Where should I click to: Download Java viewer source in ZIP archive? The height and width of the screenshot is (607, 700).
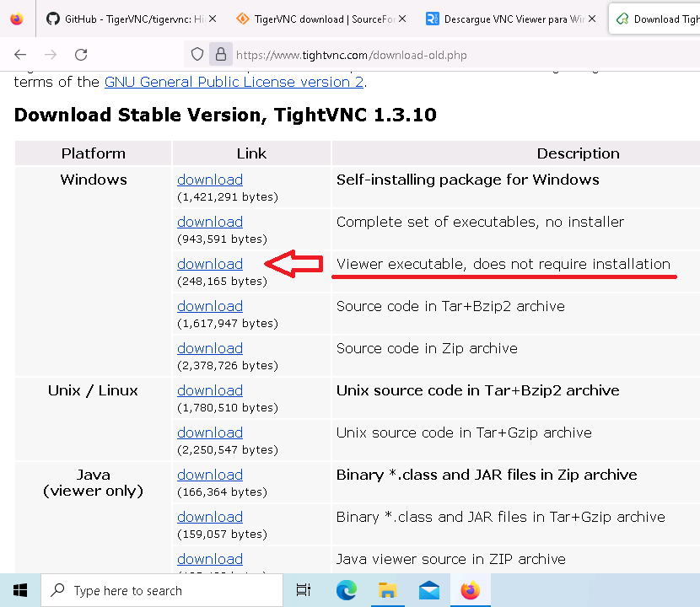210,559
